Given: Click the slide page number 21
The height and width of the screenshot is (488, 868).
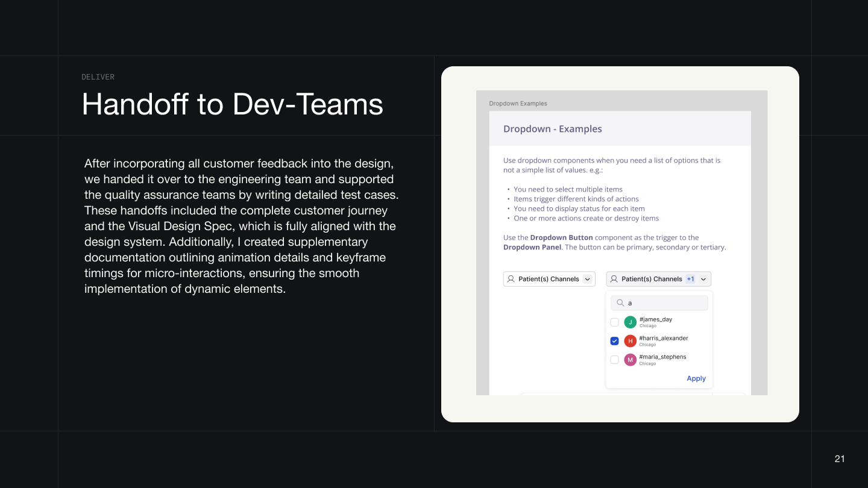Looking at the screenshot, I should pos(839,459).
